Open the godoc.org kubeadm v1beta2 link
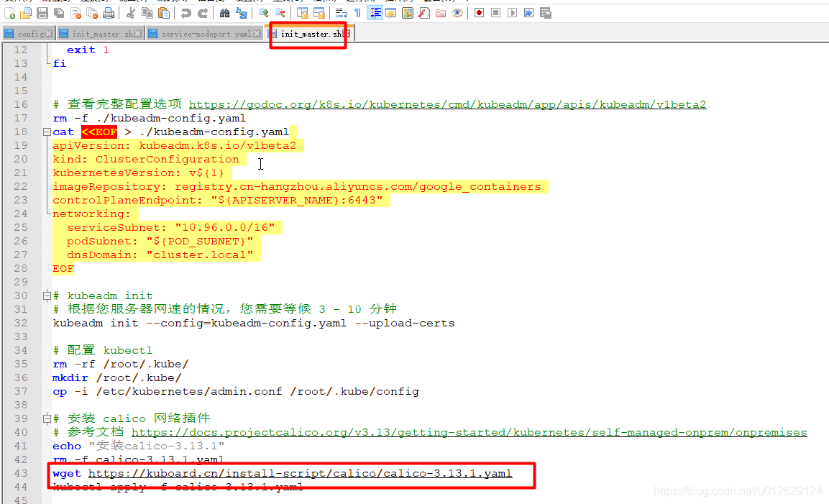The image size is (829, 504). (447, 104)
